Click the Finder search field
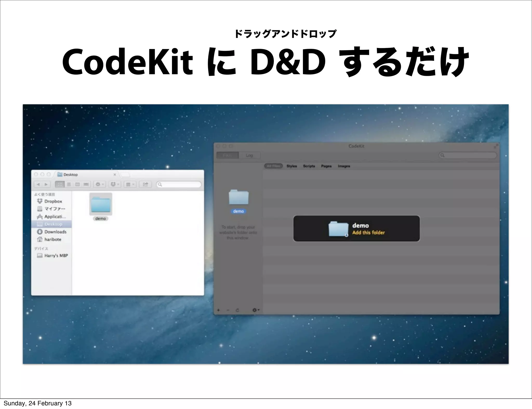 pos(179,185)
